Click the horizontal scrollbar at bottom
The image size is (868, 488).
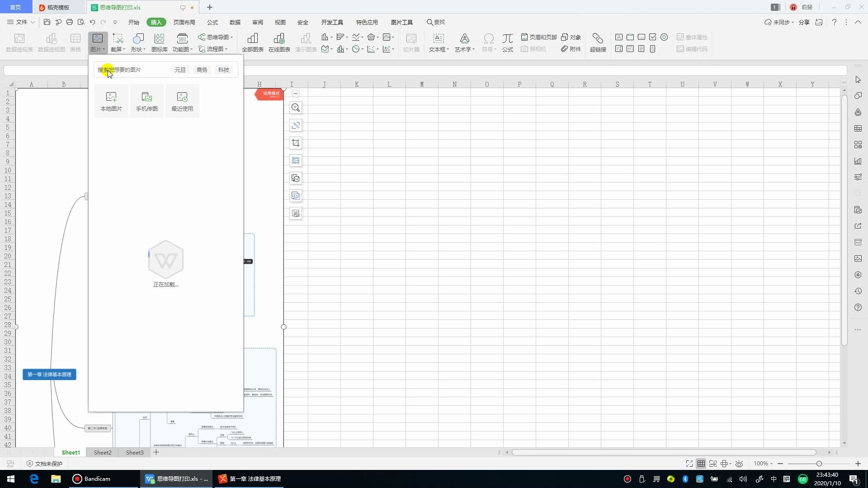click(664, 452)
